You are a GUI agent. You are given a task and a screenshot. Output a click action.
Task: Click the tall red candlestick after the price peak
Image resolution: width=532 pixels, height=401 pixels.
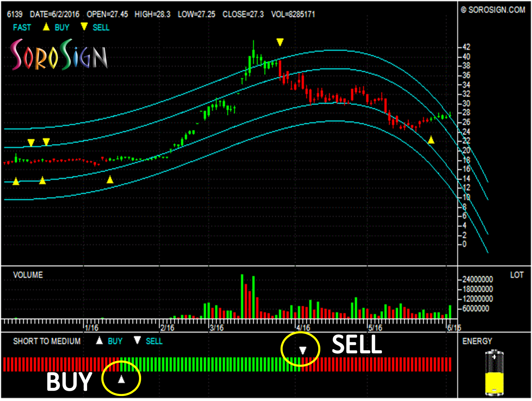click(280, 70)
